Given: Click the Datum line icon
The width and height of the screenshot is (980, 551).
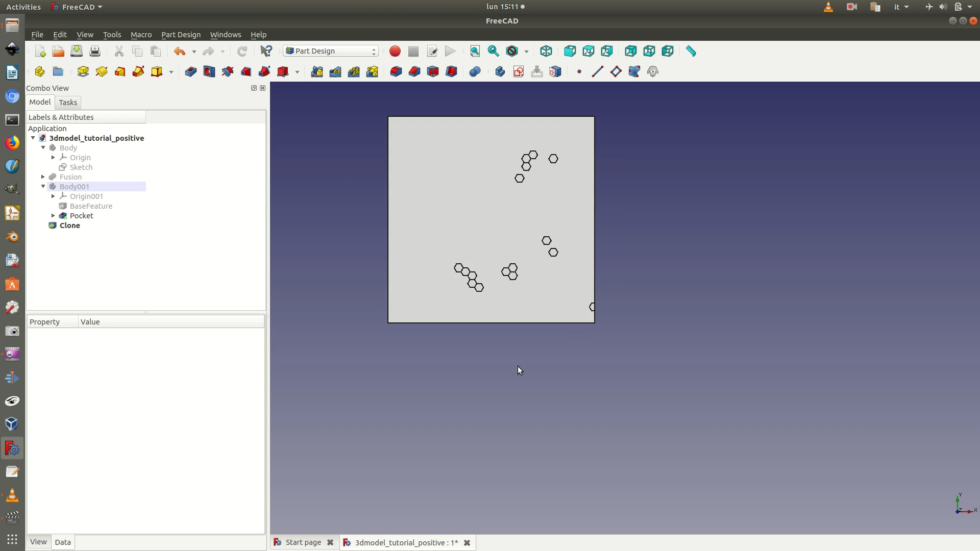Looking at the screenshot, I should (x=598, y=71).
